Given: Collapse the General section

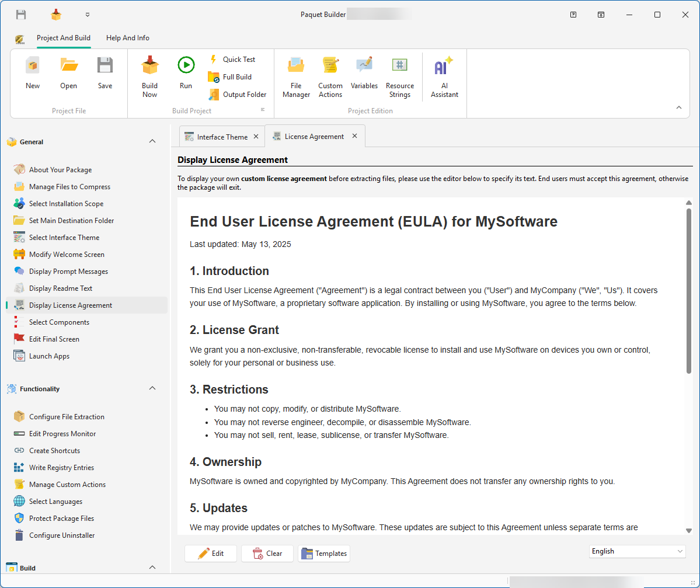Looking at the screenshot, I should (152, 141).
